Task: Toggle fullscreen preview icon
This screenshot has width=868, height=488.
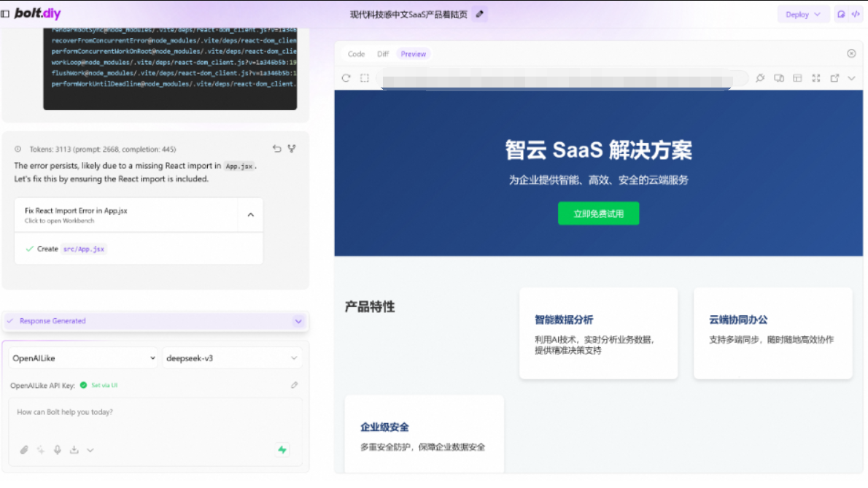Action: pos(816,78)
